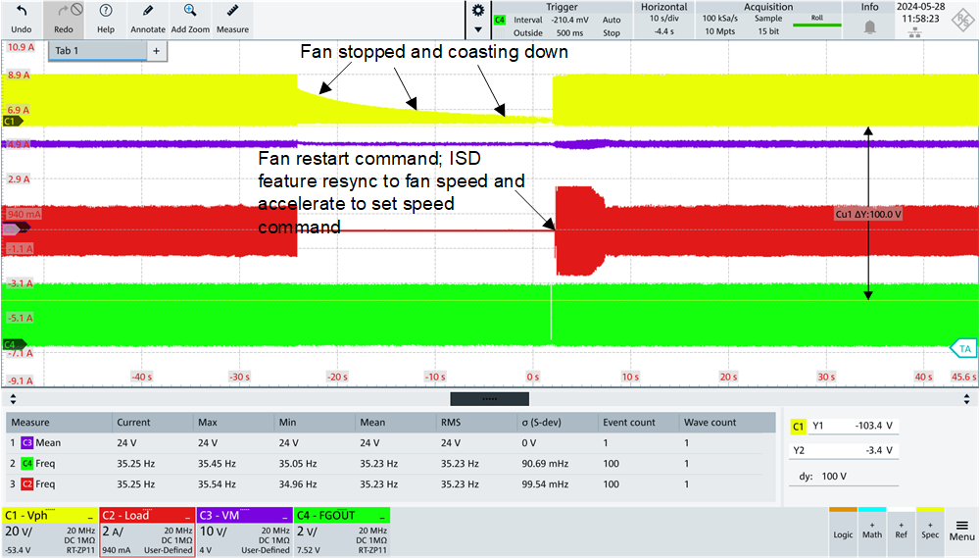Select the Annotate pencil tool
Image resolution: width=980 pixels, height=558 pixels.
tap(148, 12)
